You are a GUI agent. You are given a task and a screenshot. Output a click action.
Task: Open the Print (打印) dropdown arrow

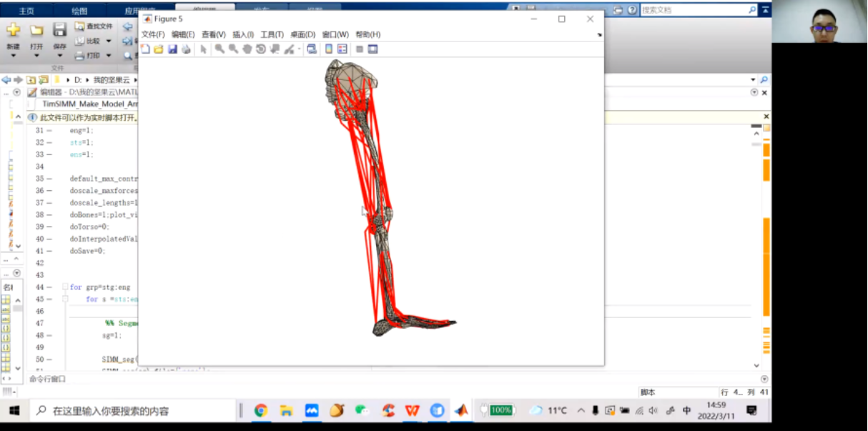[108, 55]
